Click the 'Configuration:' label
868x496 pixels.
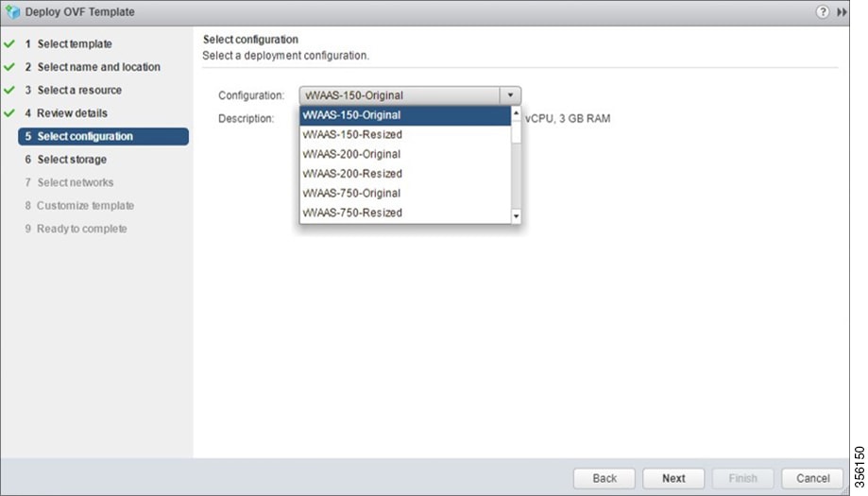click(251, 95)
